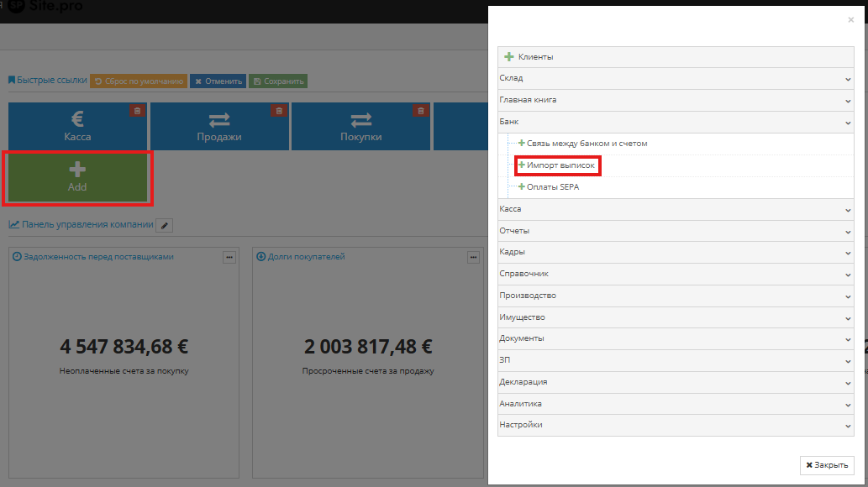This screenshot has width=868, height=487.
Task: Expand the Главная книга section
Action: click(x=676, y=100)
